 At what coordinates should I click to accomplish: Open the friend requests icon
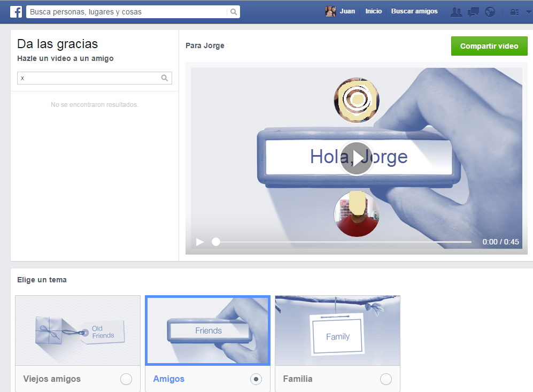[456, 12]
